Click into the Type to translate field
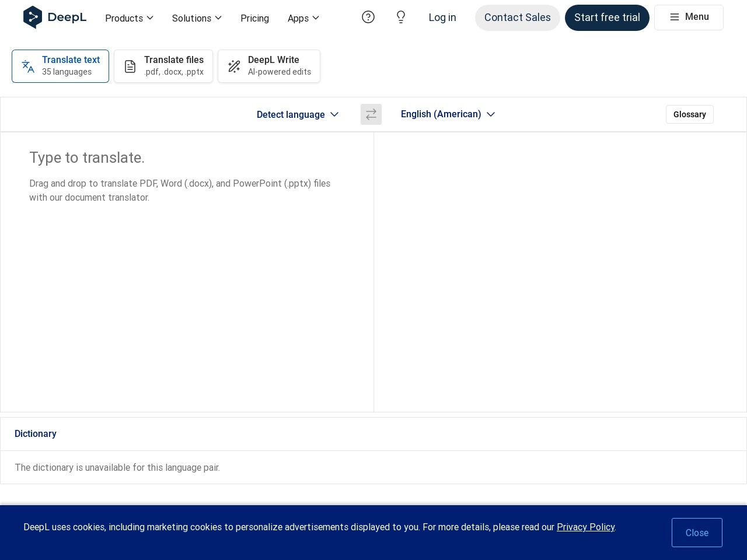The width and height of the screenshot is (747, 560). click(187, 262)
